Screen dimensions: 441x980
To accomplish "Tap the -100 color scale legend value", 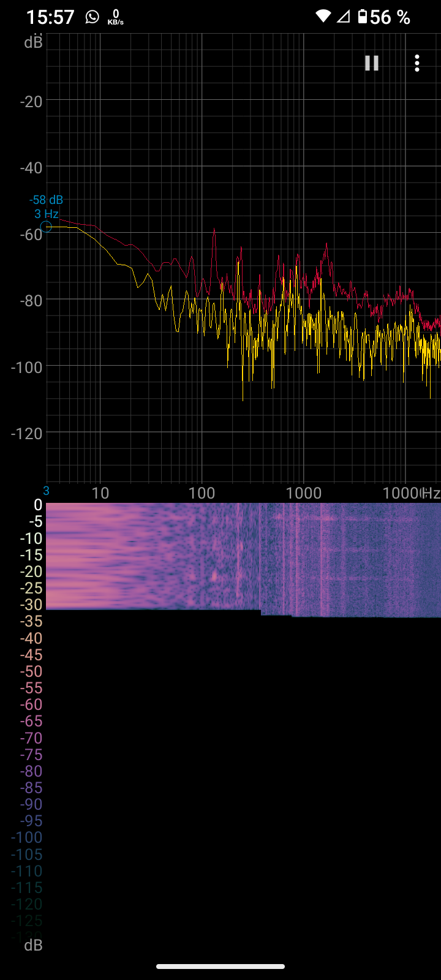I will [x=27, y=837].
